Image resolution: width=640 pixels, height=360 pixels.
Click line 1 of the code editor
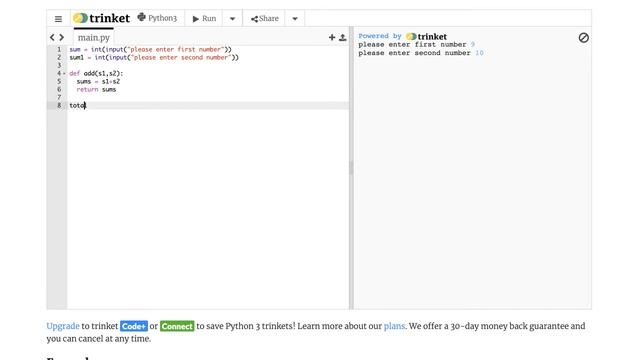coord(208,49)
